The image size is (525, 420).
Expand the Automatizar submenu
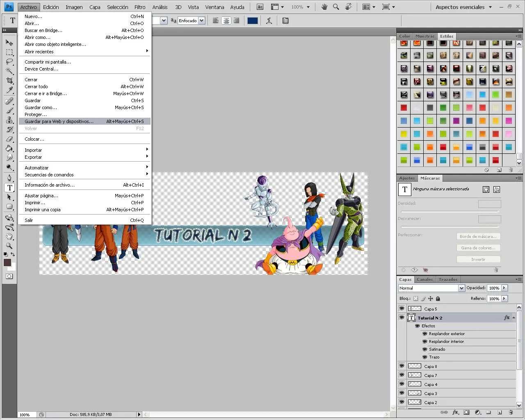click(85, 168)
